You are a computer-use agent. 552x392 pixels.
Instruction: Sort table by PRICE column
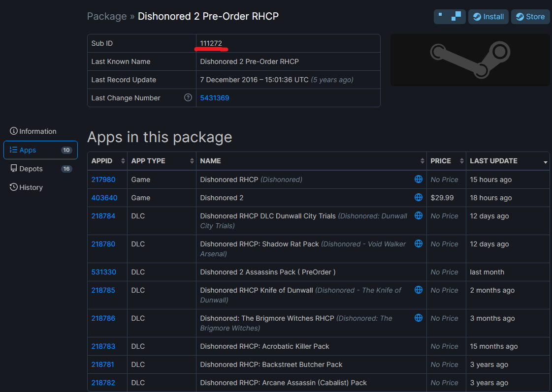pos(446,161)
